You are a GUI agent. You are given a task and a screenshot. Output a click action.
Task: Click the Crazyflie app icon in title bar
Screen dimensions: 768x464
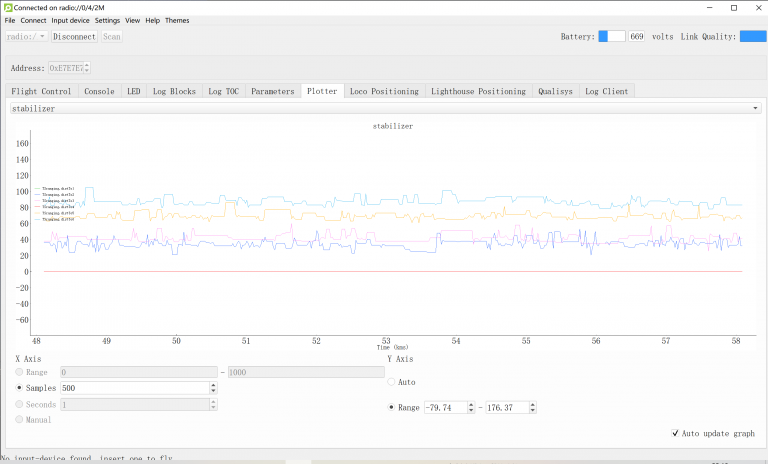(7, 7)
